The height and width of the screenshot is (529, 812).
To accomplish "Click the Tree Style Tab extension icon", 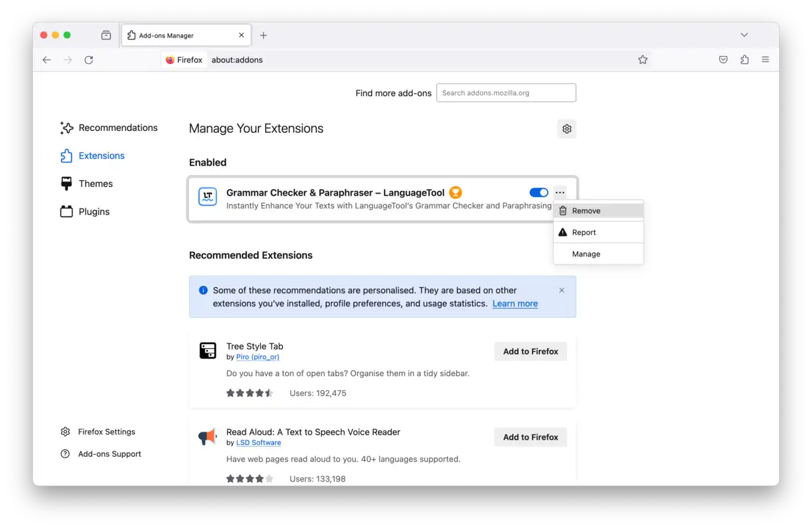I will tap(208, 351).
